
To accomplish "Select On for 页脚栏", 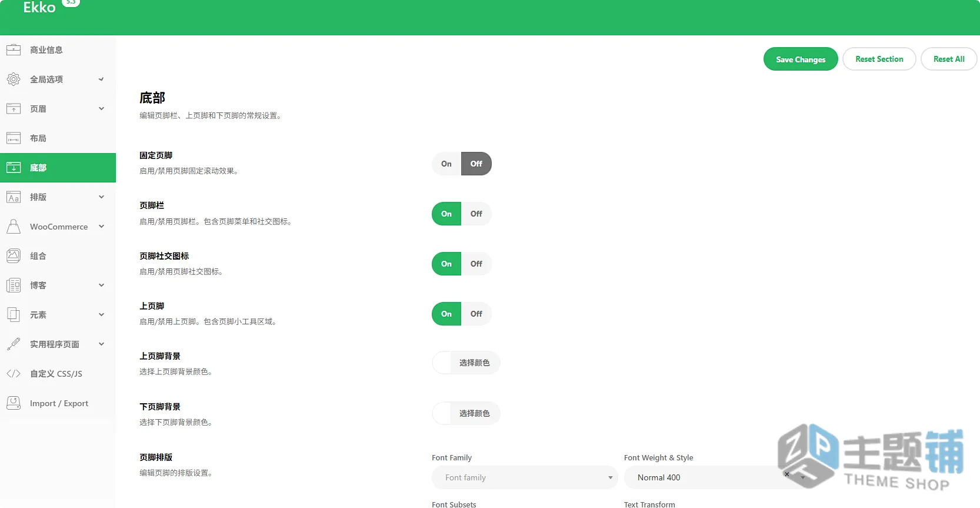I will (446, 214).
